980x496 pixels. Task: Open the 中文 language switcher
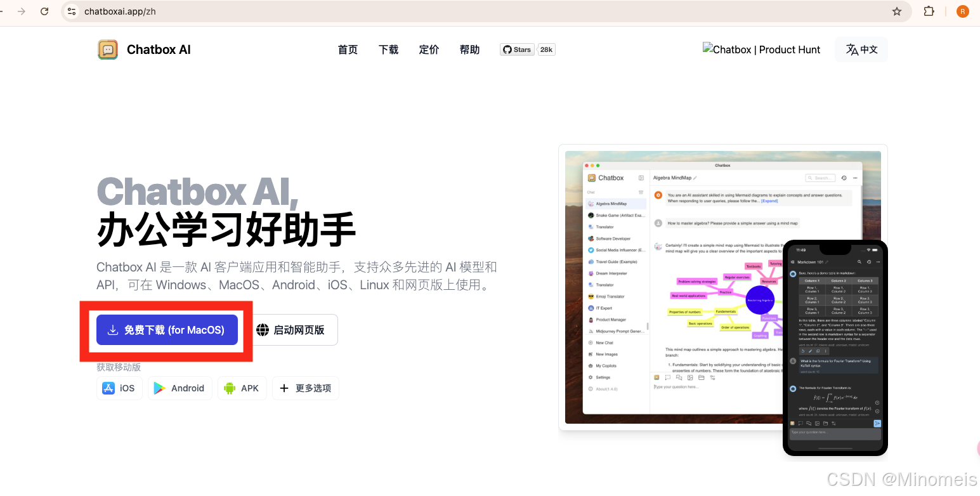861,49
